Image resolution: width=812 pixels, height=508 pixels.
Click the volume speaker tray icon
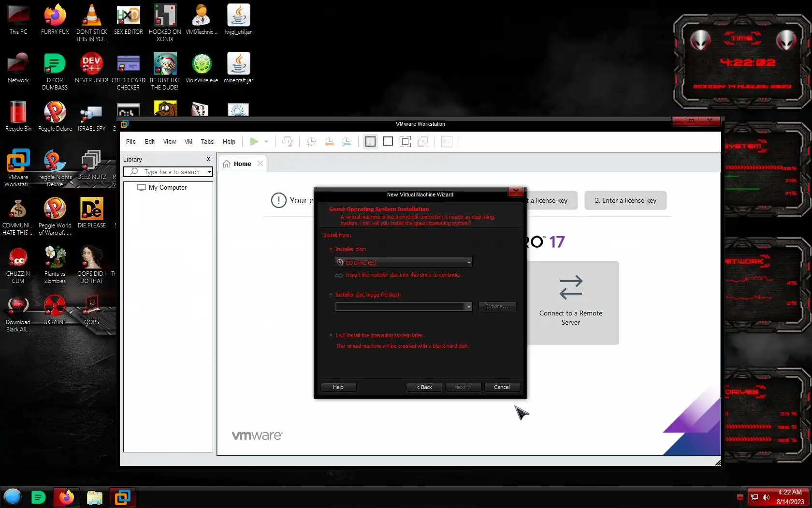766,497
